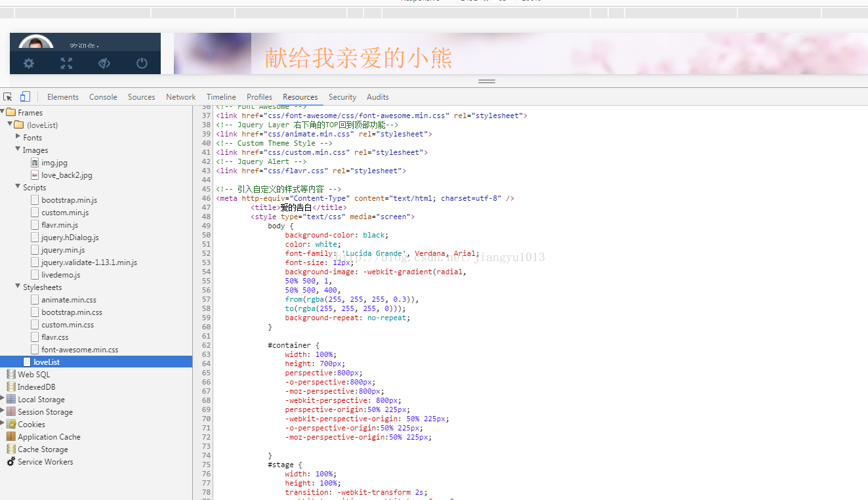Open the Timeline tab

[x=221, y=96]
